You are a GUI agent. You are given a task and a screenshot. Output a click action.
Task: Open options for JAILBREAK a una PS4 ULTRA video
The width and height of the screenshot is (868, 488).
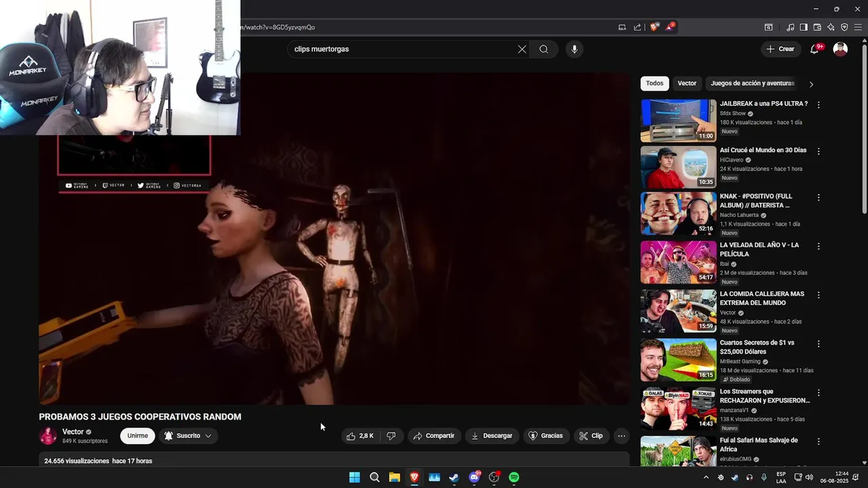[818, 105]
